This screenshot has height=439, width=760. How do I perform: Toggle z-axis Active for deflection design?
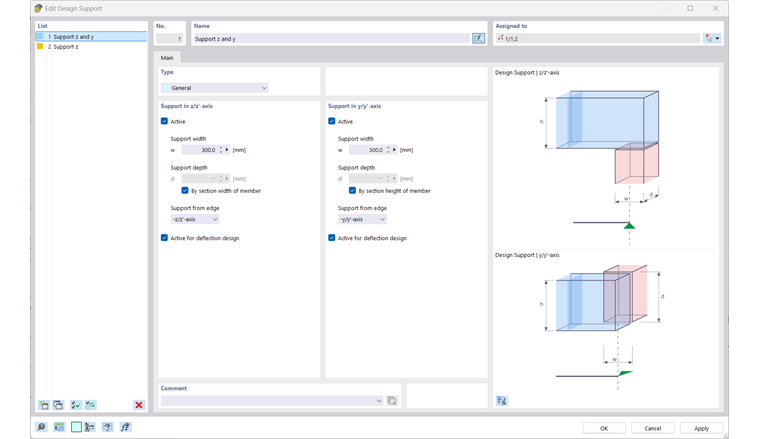(x=164, y=238)
